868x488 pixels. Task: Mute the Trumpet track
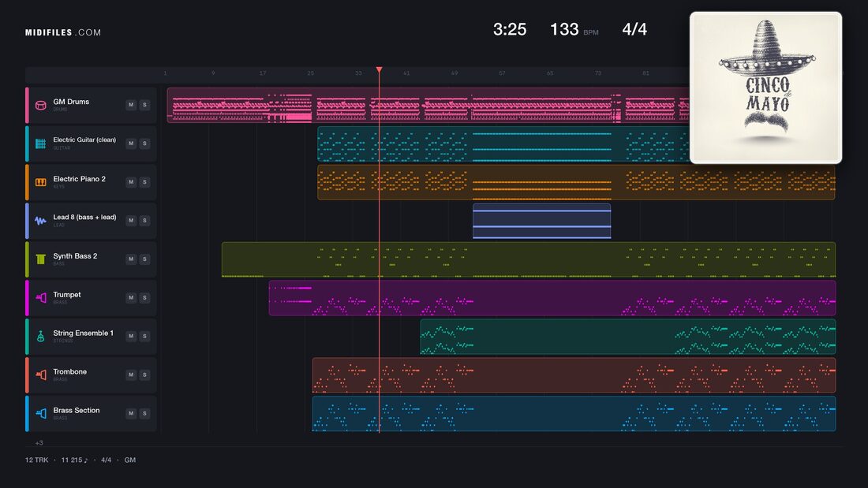[x=131, y=298]
